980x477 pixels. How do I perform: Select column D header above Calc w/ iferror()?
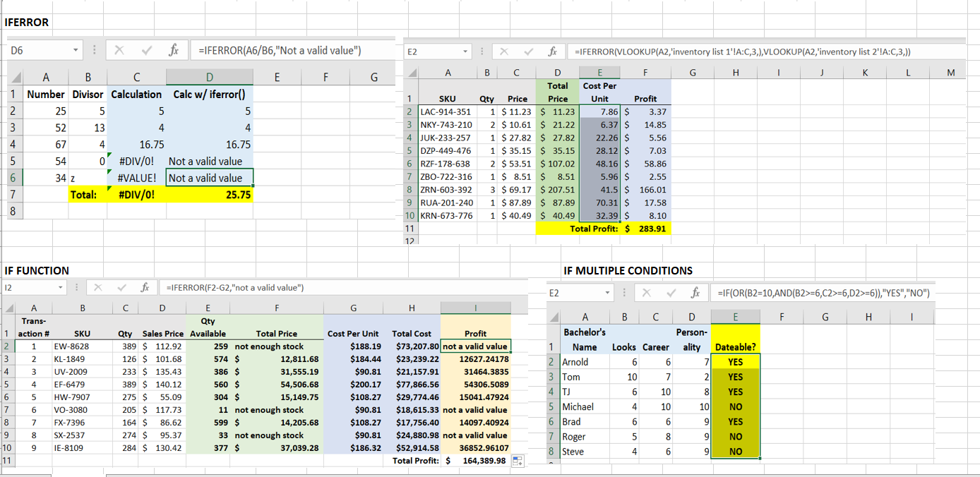(x=209, y=77)
